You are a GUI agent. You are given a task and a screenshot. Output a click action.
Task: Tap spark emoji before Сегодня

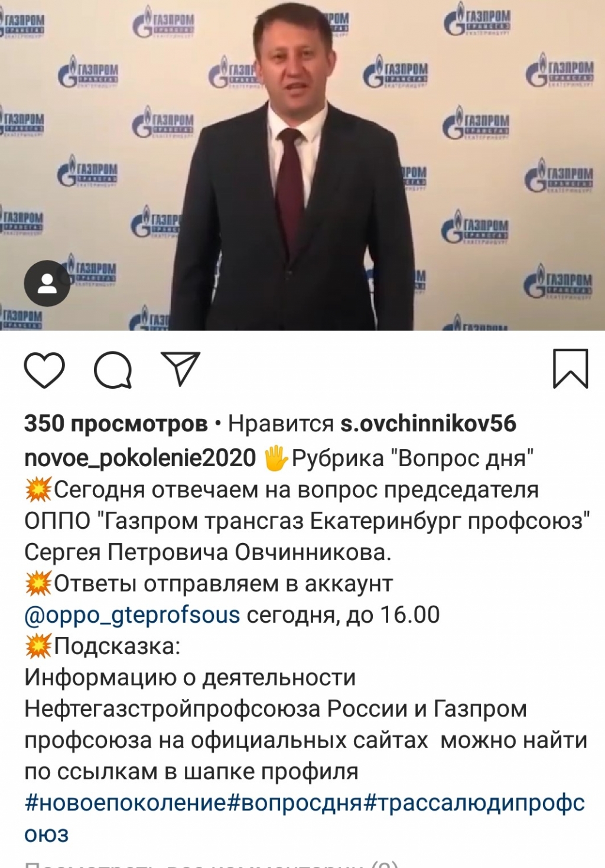pyautogui.click(x=38, y=490)
